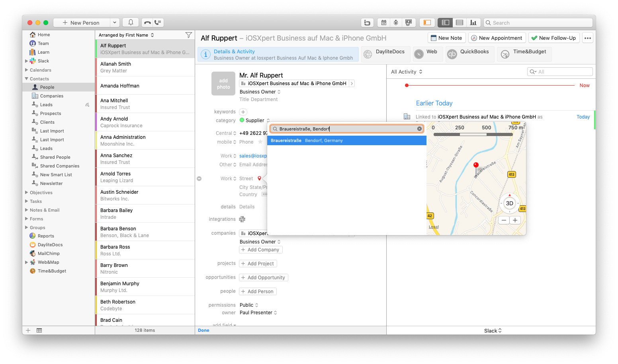Screen dimensions: 618x364
Task: Zoom out the map with minus button
Action: [504, 220]
